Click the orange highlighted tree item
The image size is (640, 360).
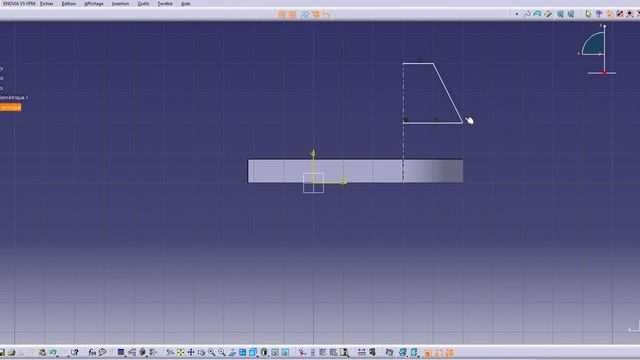tap(10, 107)
